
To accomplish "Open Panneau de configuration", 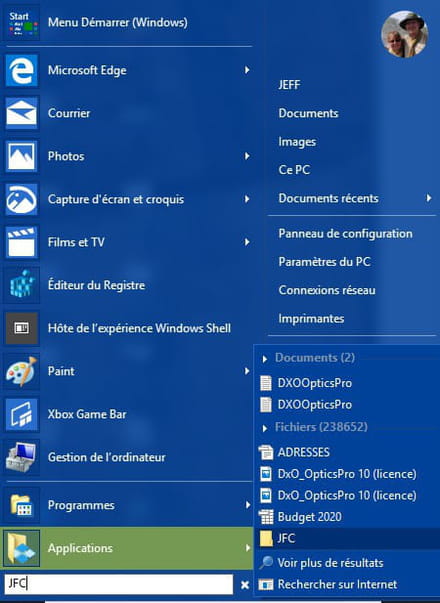I will tap(345, 233).
